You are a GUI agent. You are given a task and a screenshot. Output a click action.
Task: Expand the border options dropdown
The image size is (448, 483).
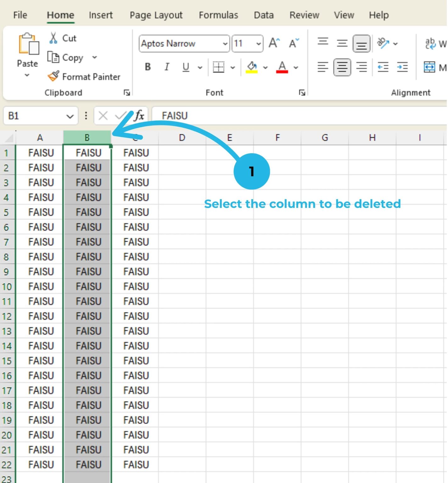[x=233, y=67]
